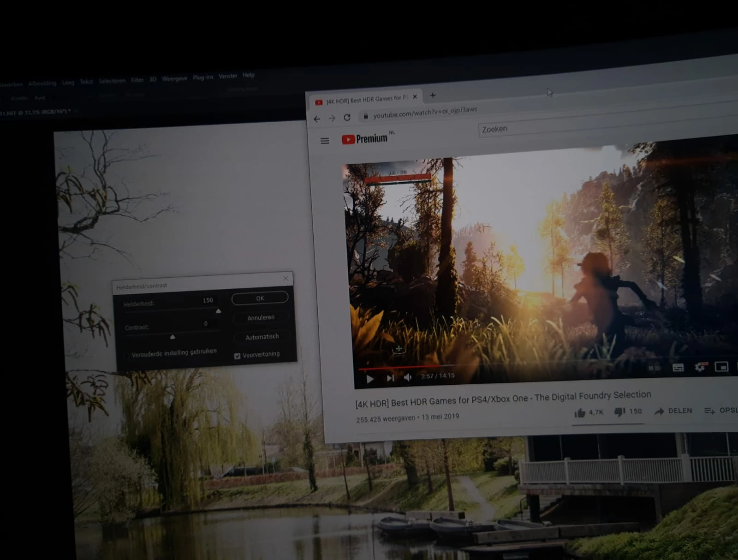Open the Weergave menu in Photoshop
The height and width of the screenshot is (560, 738).
coord(174,78)
